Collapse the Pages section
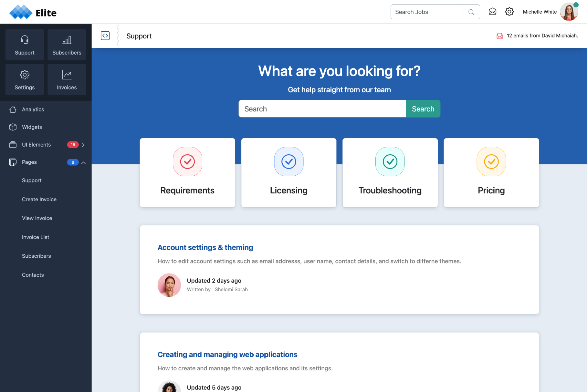The height and width of the screenshot is (392, 588). point(84,162)
